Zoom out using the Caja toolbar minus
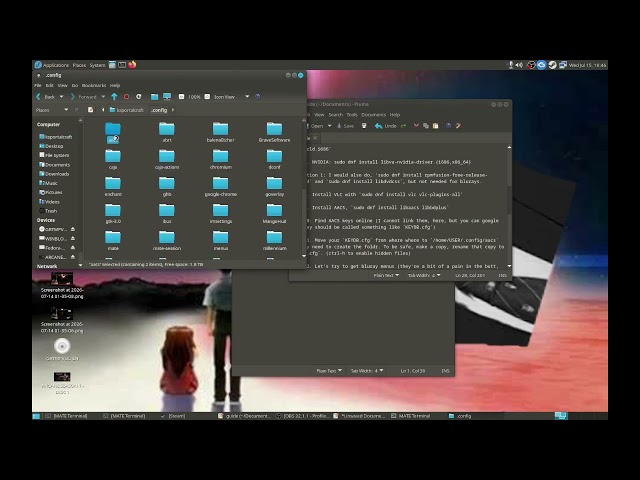 tap(181, 97)
